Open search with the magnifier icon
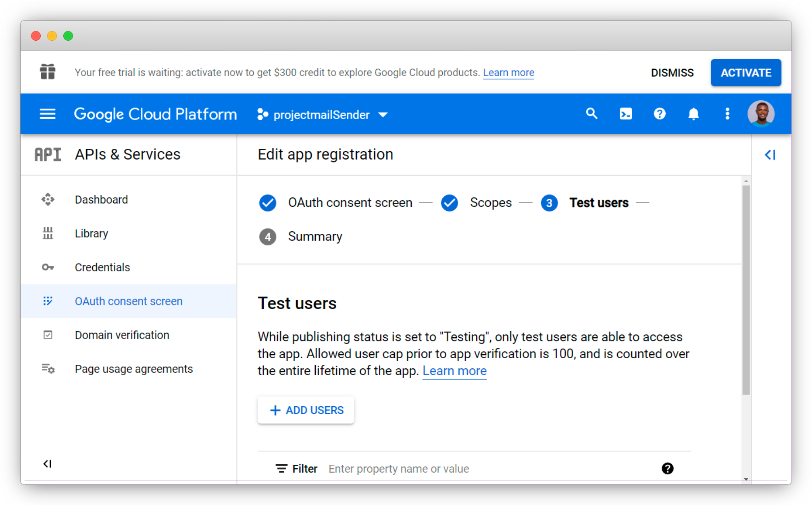Image resolution: width=812 pixels, height=505 pixels. (x=591, y=114)
